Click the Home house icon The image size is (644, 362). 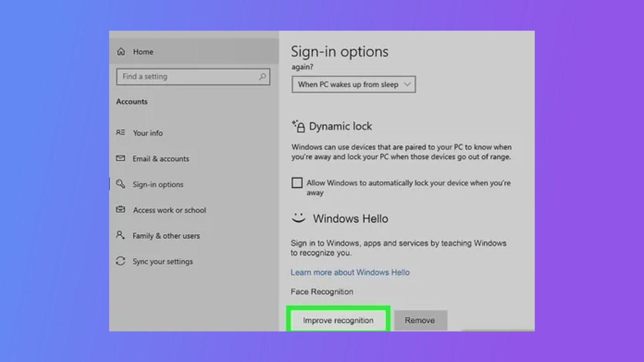(121, 51)
